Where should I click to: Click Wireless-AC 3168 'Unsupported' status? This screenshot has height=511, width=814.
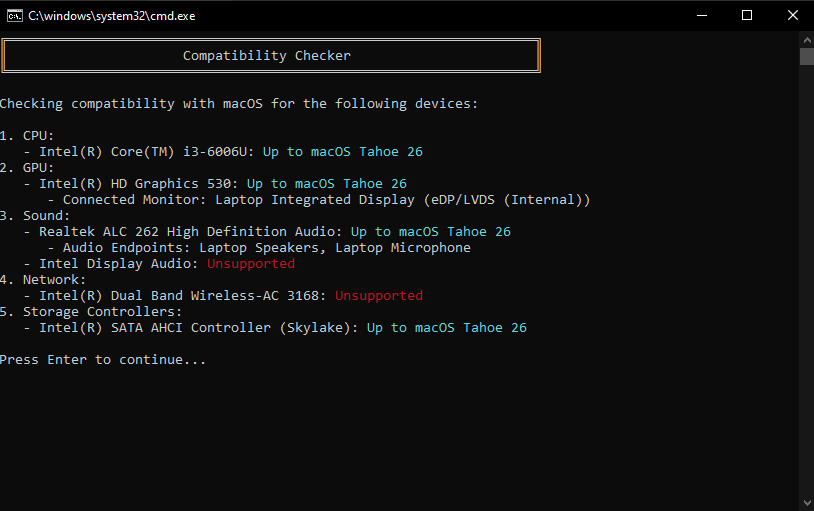pos(379,296)
